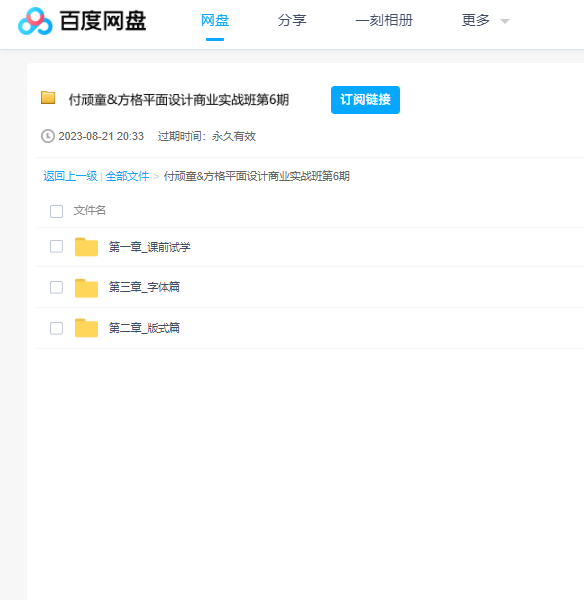This screenshot has width=584, height=600.
Task: Open the 分享 tab
Action: point(292,20)
